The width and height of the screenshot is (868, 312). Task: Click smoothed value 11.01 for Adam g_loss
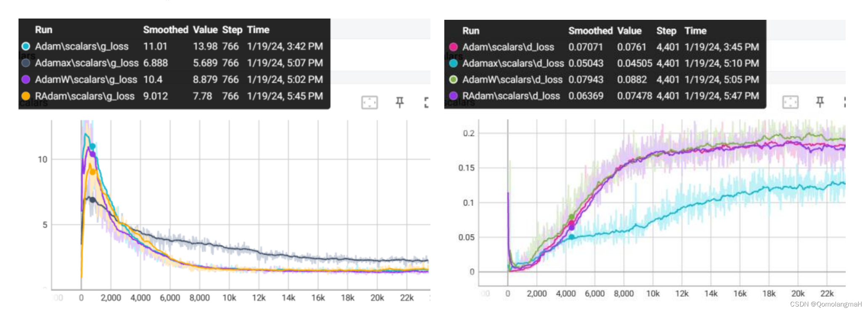(155, 46)
